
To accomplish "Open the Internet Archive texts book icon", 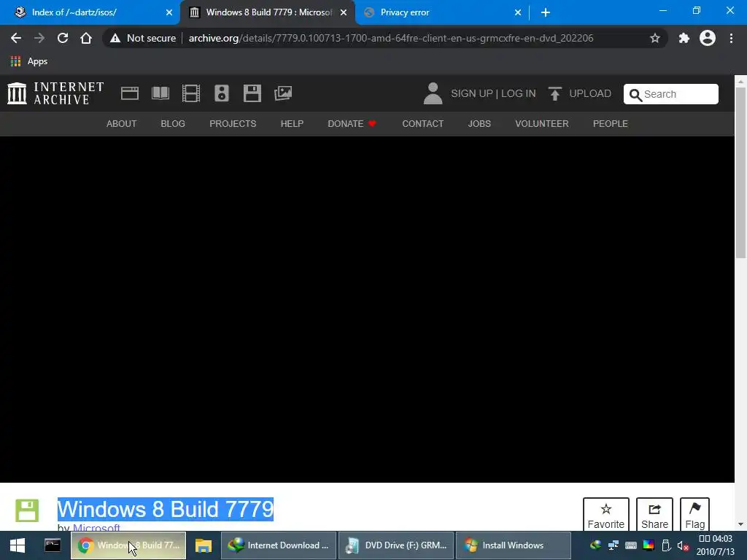I will click(x=160, y=93).
